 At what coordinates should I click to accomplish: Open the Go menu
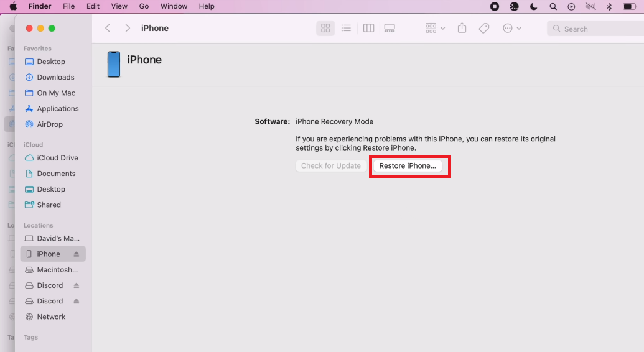(144, 6)
